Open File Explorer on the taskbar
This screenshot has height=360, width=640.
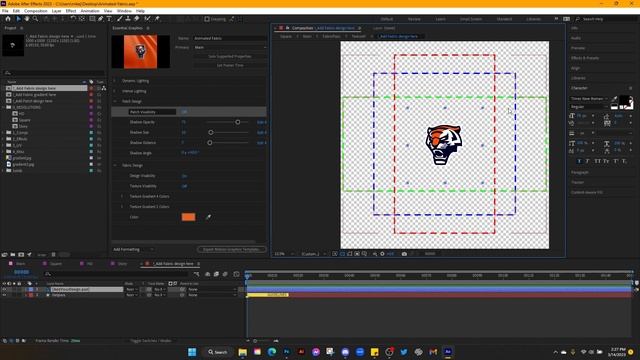[242, 352]
